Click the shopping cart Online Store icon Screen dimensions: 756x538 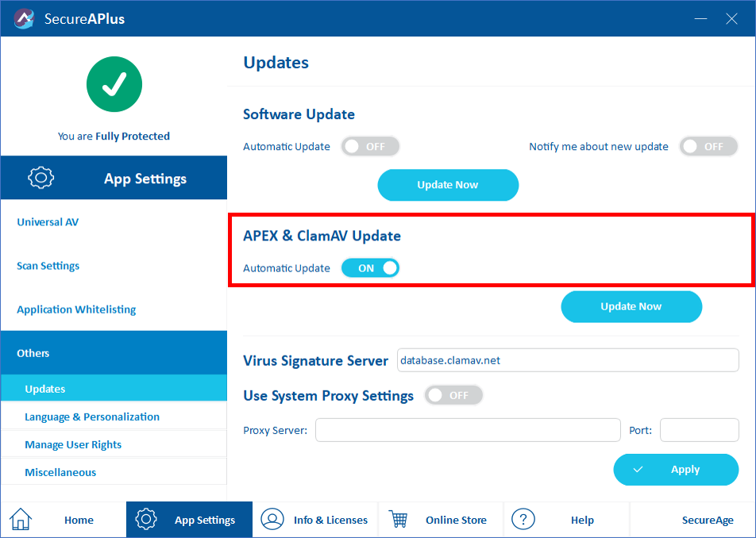(x=399, y=519)
